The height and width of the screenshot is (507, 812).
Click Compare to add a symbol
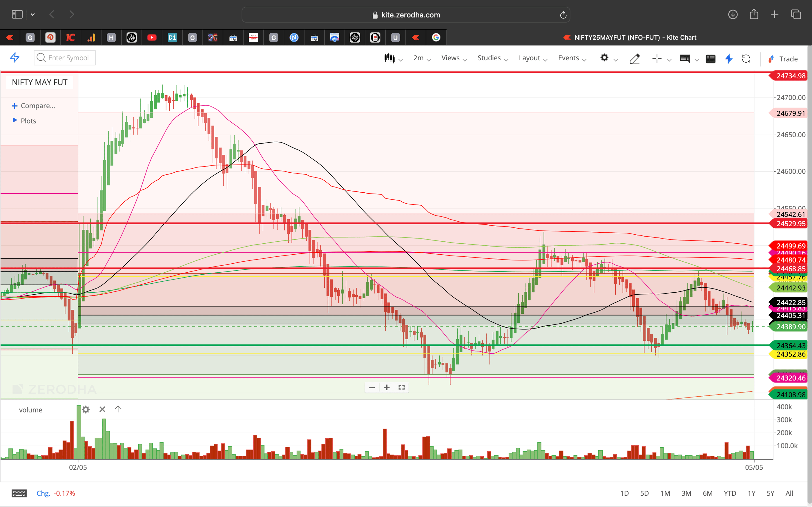[38, 106]
